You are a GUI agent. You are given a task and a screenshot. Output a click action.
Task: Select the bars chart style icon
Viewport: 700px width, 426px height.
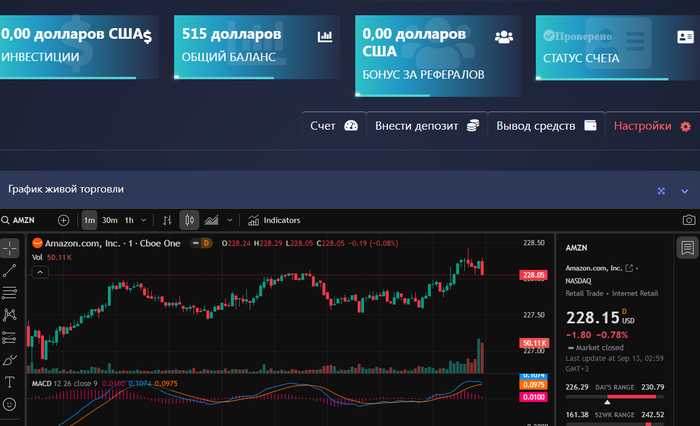click(x=167, y=220)
